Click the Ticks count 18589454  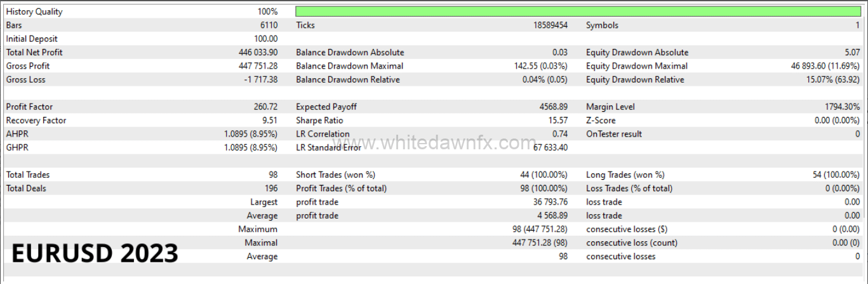(x=551, y=25)
